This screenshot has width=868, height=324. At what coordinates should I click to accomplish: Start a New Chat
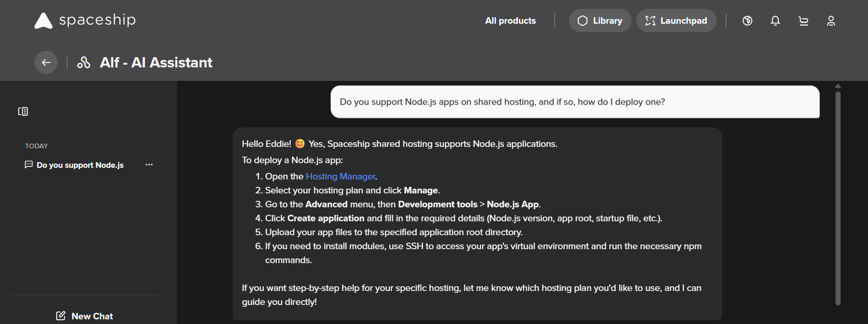coord(85,316)
